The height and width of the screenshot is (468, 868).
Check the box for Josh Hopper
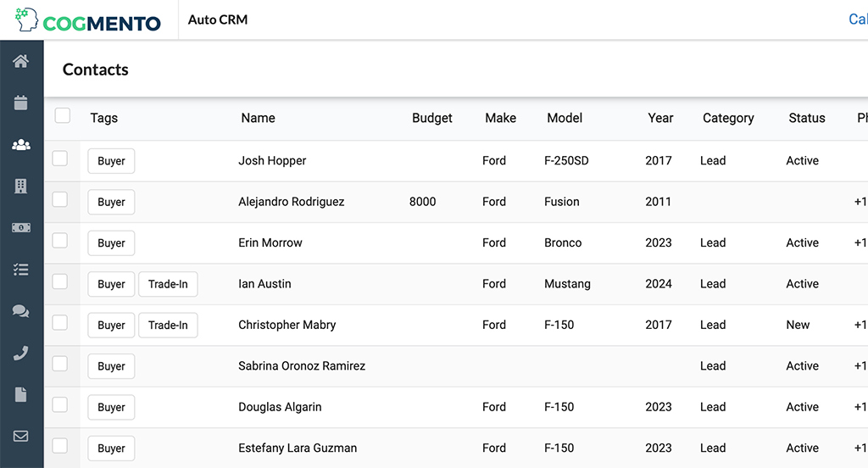(60, 159)
